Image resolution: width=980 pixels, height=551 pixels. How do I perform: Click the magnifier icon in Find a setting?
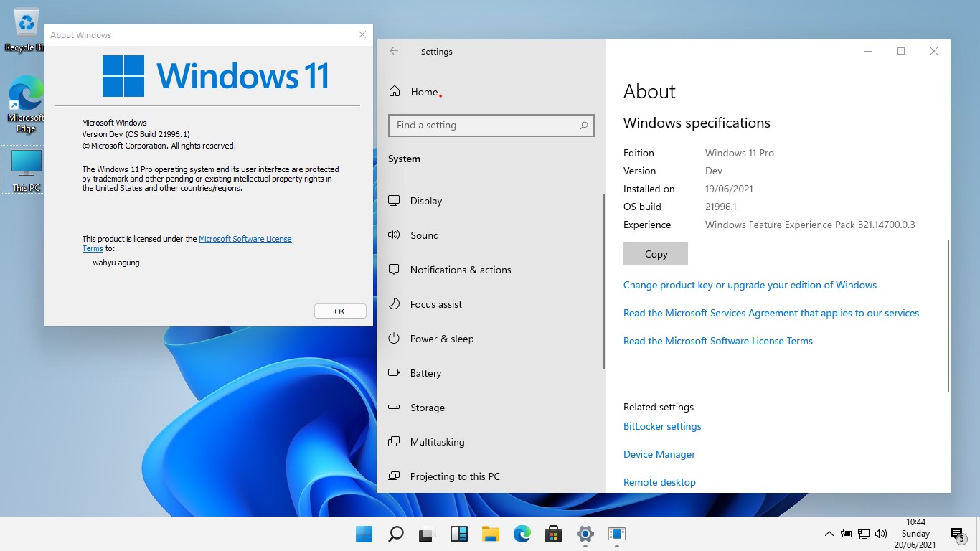click(x=584, y=125)
